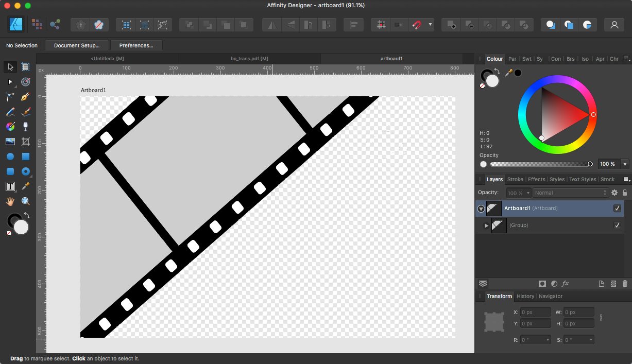Image resolution: width=632 pixels, height=364 pixels.
Task: Choose the Fill tool color wheel icon
Action: 10,126
